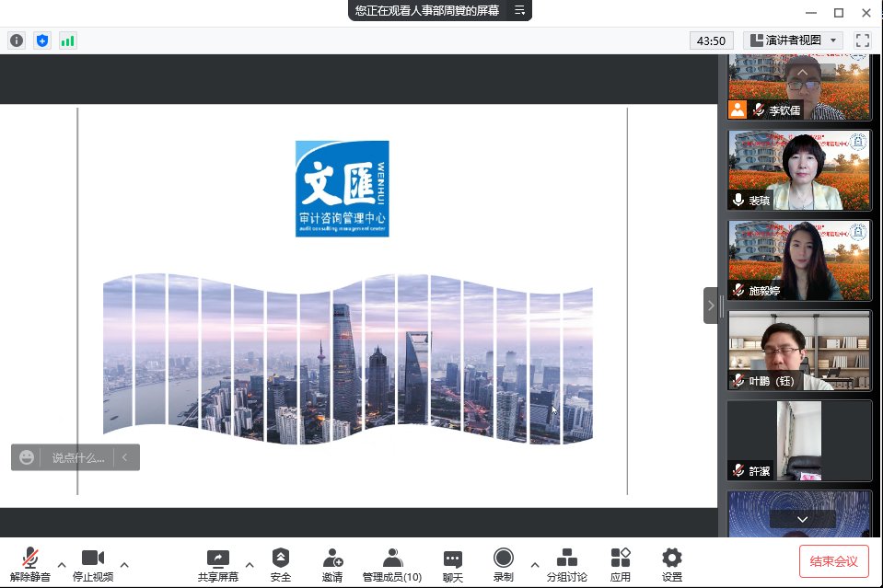Toggle microphone with 解除静音 button
Screen dimensions: 883x588
point(30,564)
